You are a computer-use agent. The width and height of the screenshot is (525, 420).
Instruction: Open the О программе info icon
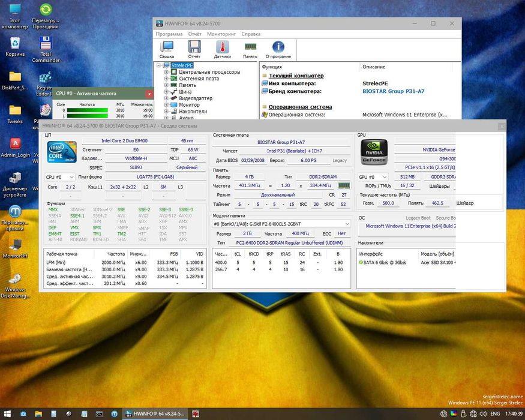[278, 50]
